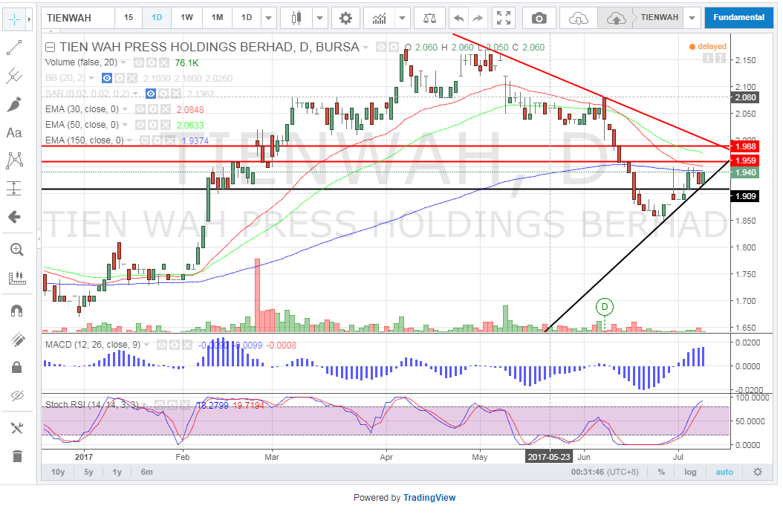Toggle visibility of EMA (50, close, 0)
Screen dimensions: 783x532
pos(140,124)
